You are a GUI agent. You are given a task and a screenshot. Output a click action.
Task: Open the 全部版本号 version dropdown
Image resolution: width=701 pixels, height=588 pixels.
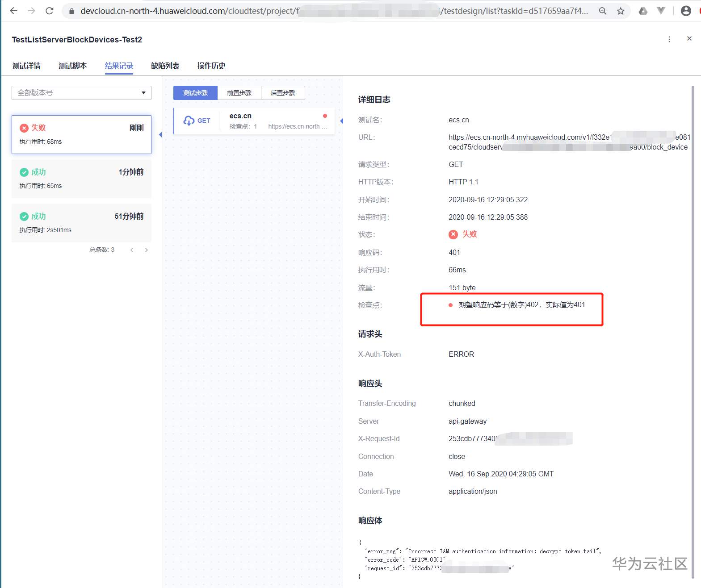tap(81, 93)
